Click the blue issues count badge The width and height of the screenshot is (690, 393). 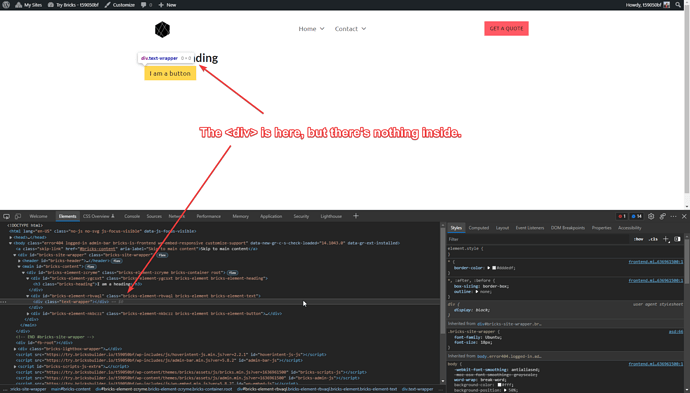(x=636, y=216)
